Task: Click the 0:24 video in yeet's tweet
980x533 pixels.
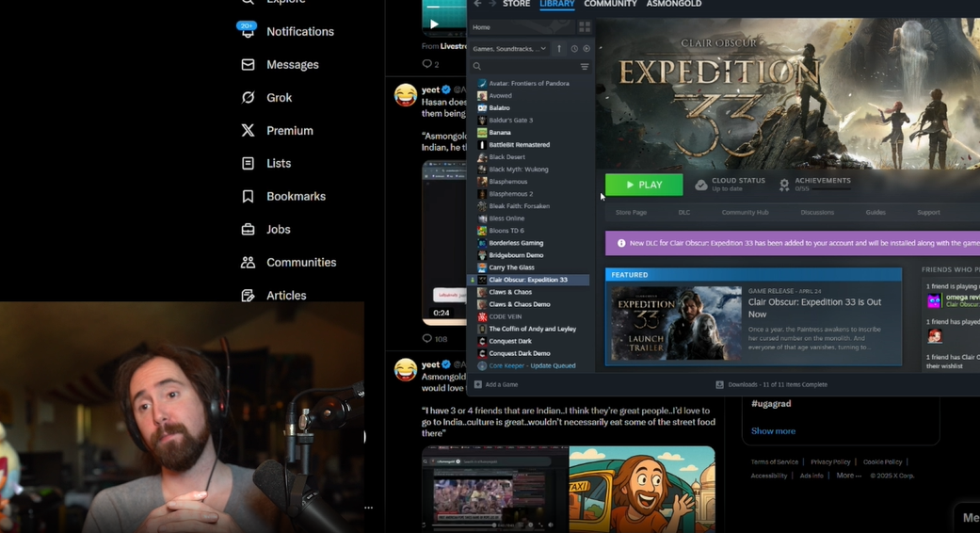Action: (443, 242)
